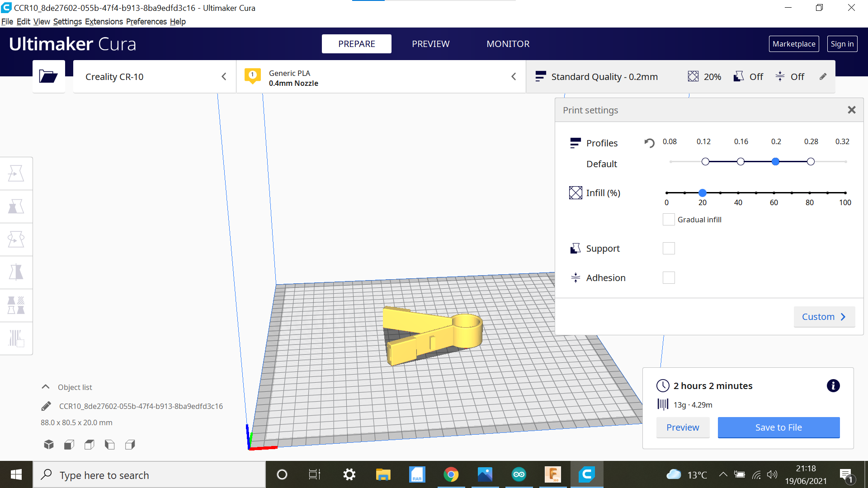Expand Generic PLA material selector

[381, 77]
